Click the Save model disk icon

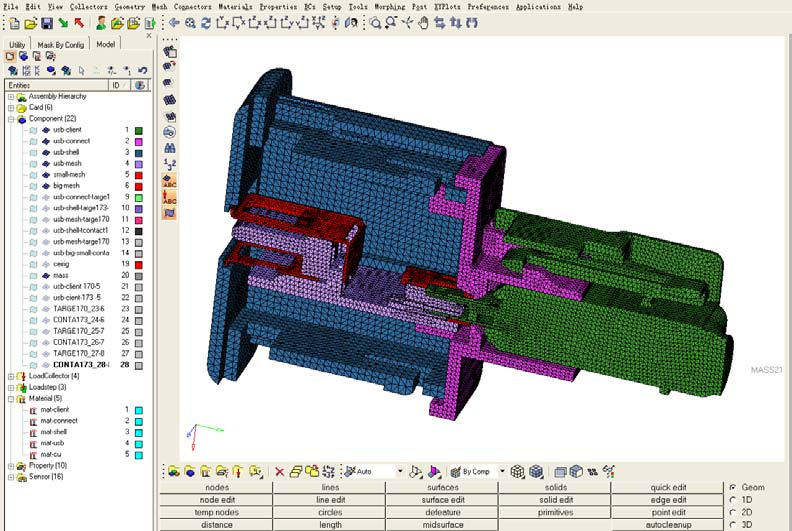(x=46, y=23)
